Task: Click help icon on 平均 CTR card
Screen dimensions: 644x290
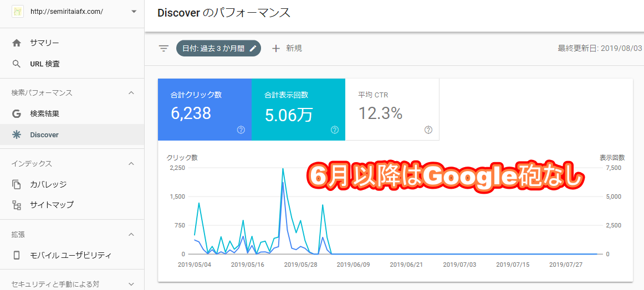Action: click(428, 130)
